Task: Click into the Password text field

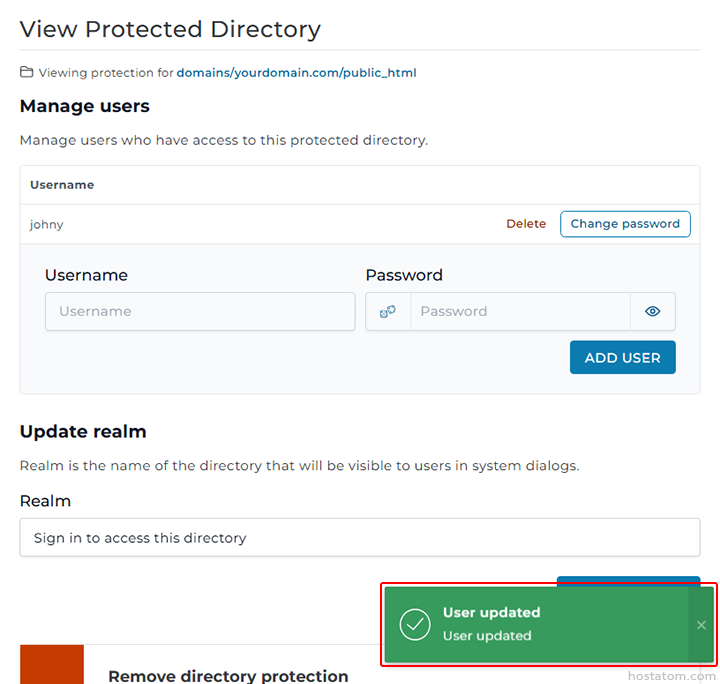Action: pos(520,311)
